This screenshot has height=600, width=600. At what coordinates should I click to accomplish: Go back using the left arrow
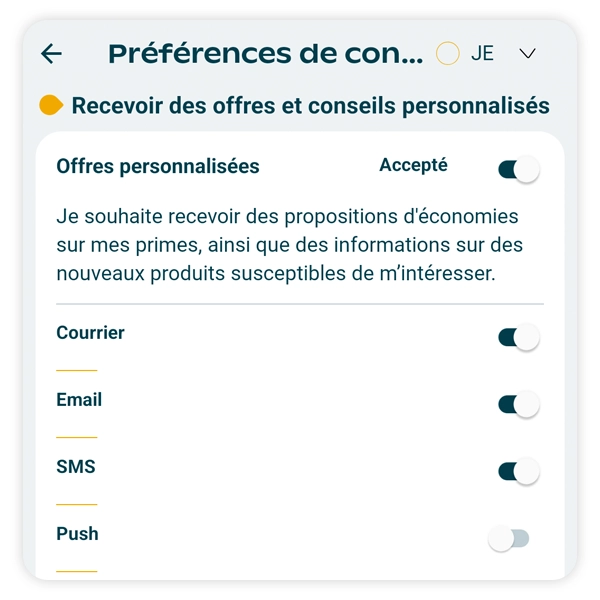51,54
